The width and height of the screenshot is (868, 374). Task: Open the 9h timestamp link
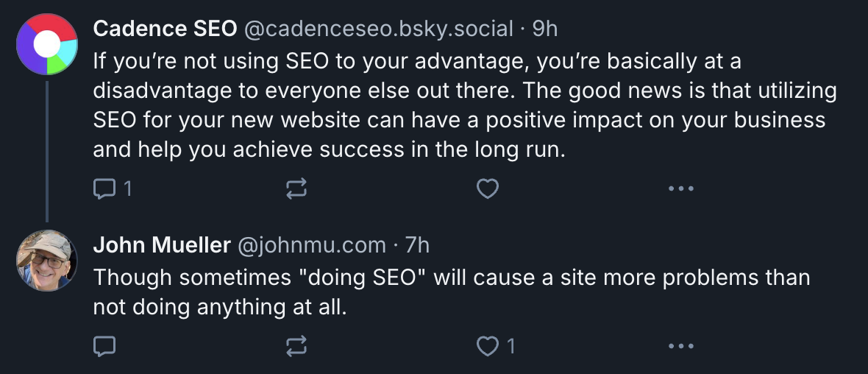(545, 29)
